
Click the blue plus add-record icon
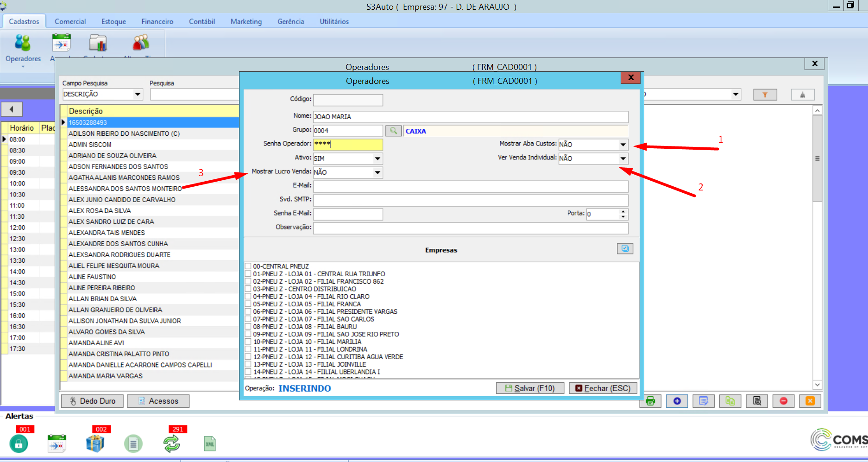(677, 401)
